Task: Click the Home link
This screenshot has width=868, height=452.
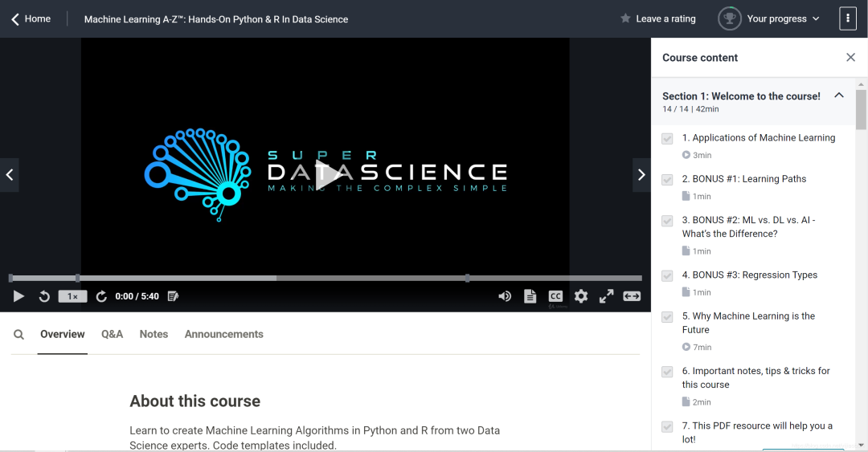Action: [x=38, y=18]
